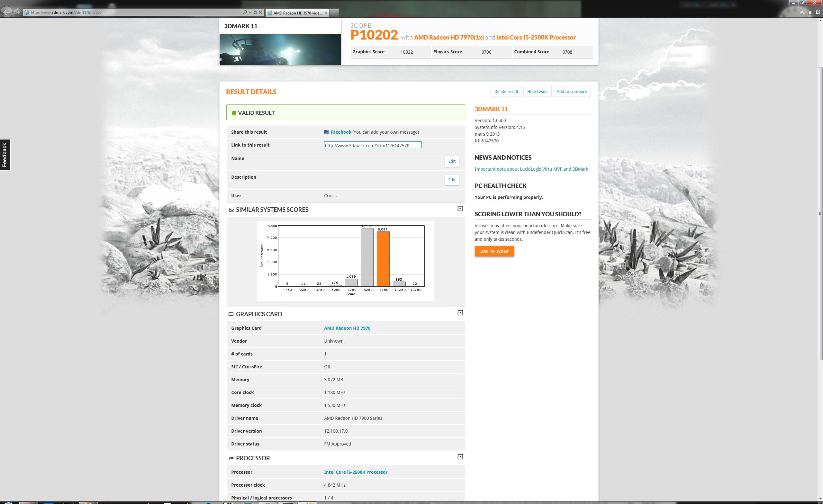Click the Core clock value 1 180 MHz

point(335,392)
